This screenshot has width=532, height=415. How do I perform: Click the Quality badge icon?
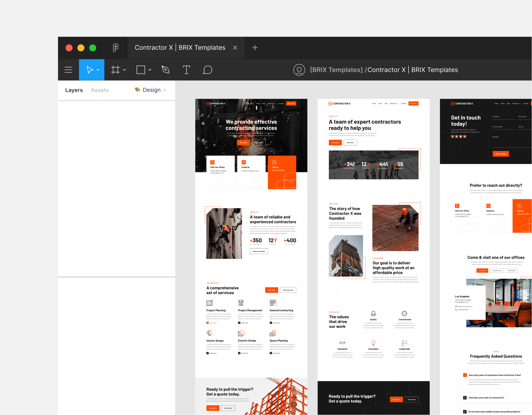tap(373, 313)
